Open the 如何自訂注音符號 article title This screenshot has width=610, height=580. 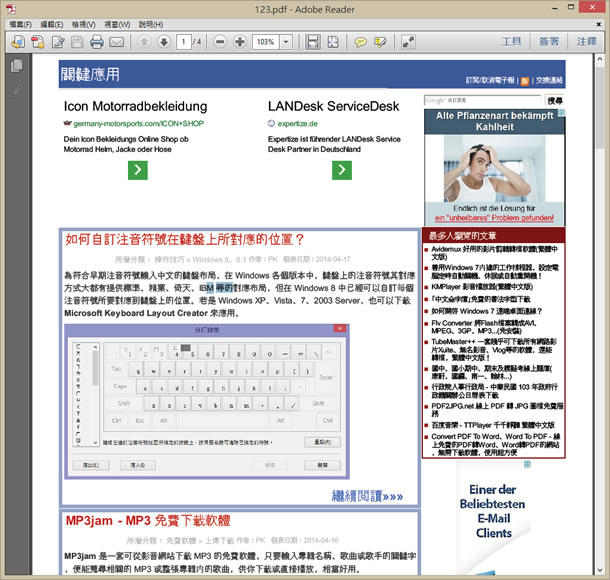[185, 239]
